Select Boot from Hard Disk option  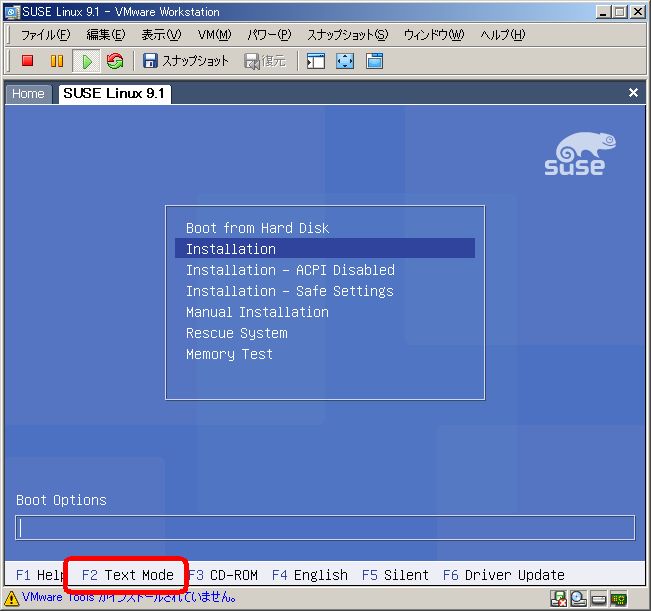click(257, 228)
